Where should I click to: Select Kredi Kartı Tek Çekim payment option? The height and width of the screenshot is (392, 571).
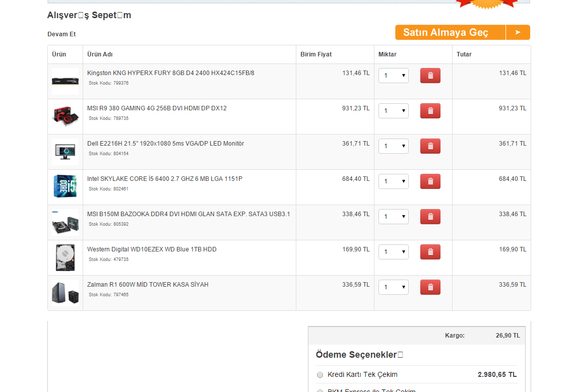[x=320, y=375]
